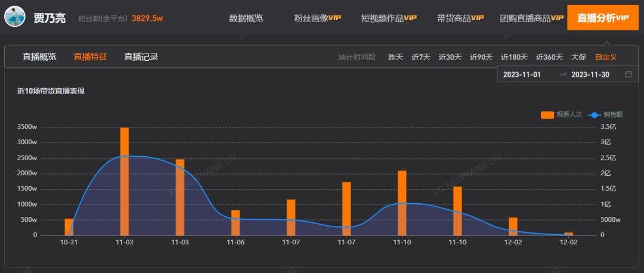Click the calendar icon in date range
The height and width of the screenshot is (273, 644).
point(628,75)
